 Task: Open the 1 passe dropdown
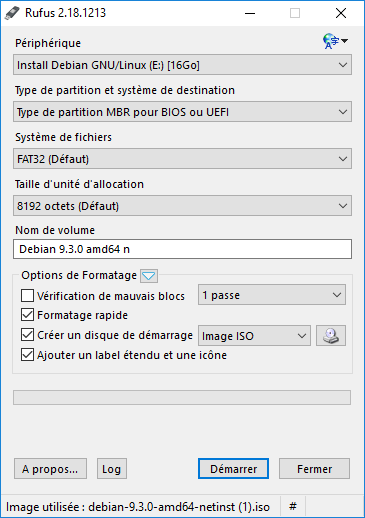(x=272, y=295)
